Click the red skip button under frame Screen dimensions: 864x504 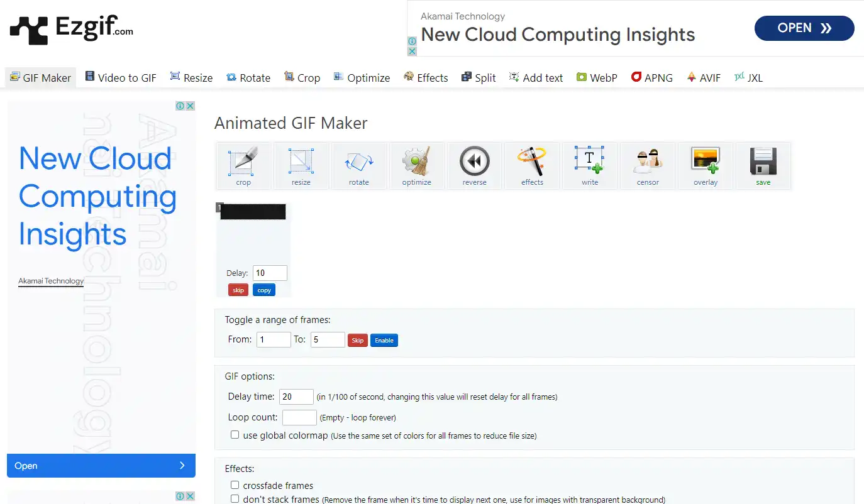(x=238, y=290)
